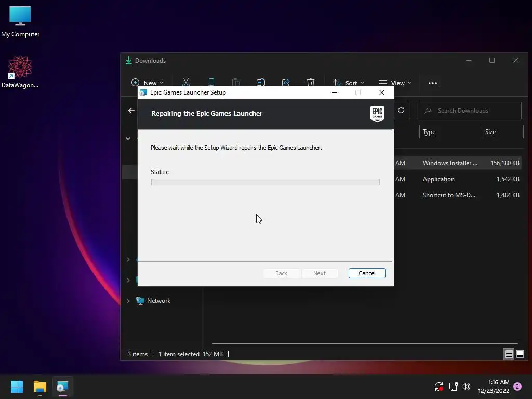This screenshot has width=532, height=399.
Task: Click the 1 item selected 152 MB text
Action: pos(190,354)
